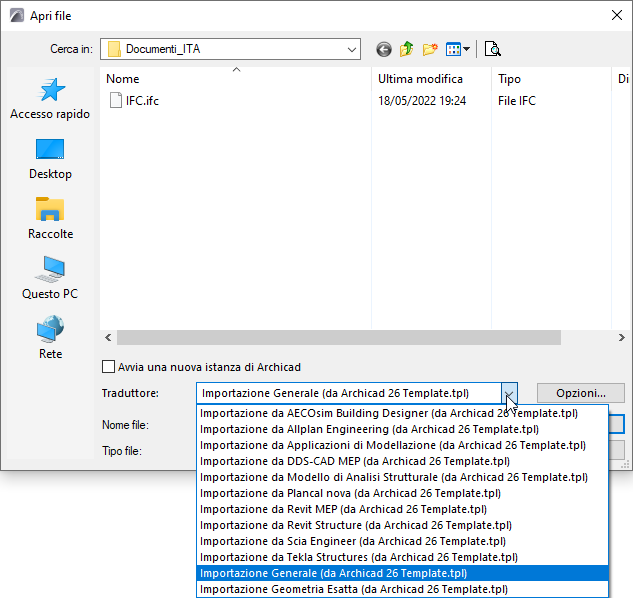Click File IFC type cell
Viewport: 633px width, 598px height.
(x=517, y=101)
